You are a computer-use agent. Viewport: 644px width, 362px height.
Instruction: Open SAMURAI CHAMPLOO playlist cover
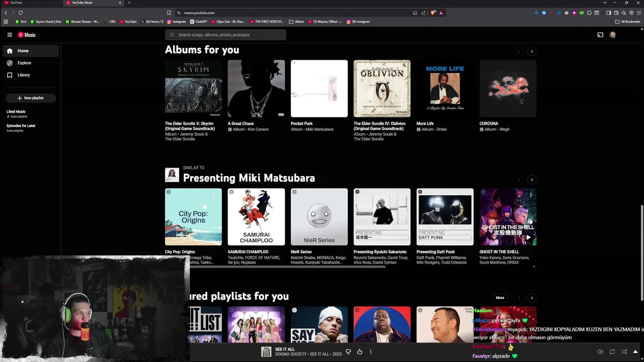coord(256,217)
